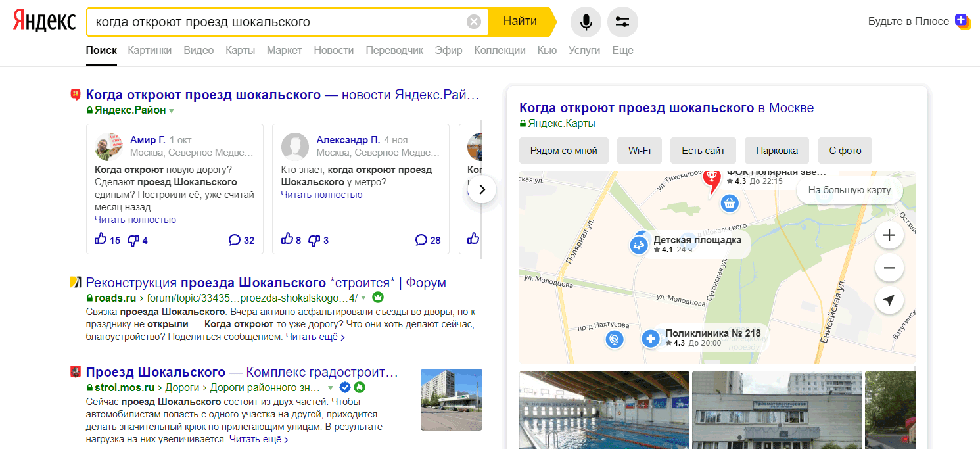The width and height of the screenshot is (980, 449).
Task: Expand Яндекс.Район result dropdown arrow
Action: pyautogui.click(x=172, y=111)
